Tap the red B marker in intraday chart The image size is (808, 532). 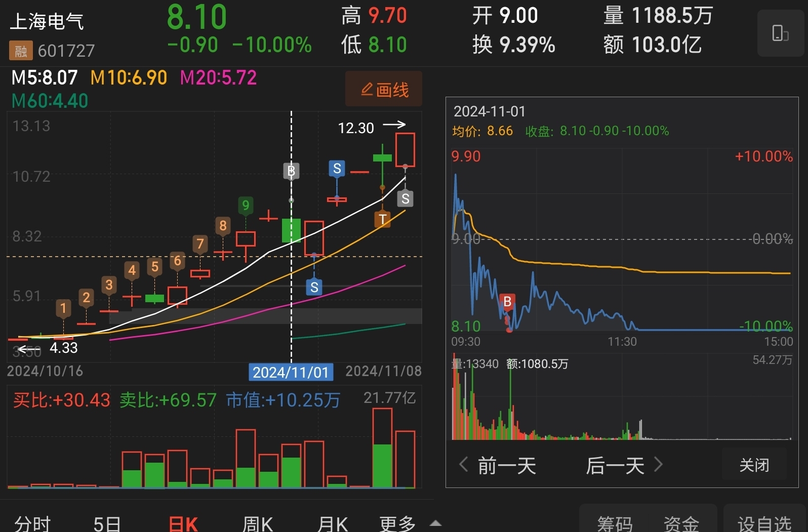(x=507, y=302)
